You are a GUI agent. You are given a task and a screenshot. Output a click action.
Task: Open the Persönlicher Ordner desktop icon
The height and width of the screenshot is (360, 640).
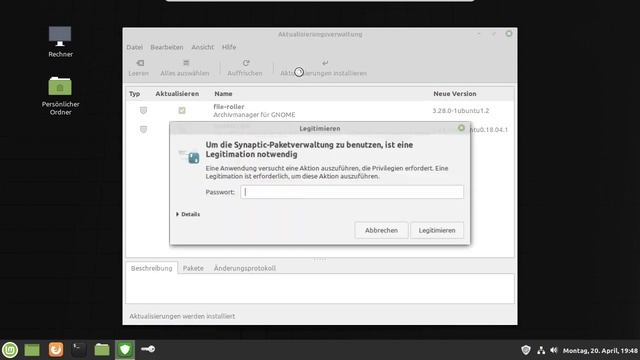[60, 96]
